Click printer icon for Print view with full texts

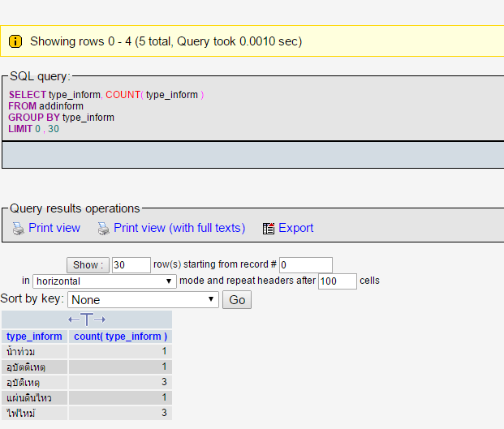[103, 229]
